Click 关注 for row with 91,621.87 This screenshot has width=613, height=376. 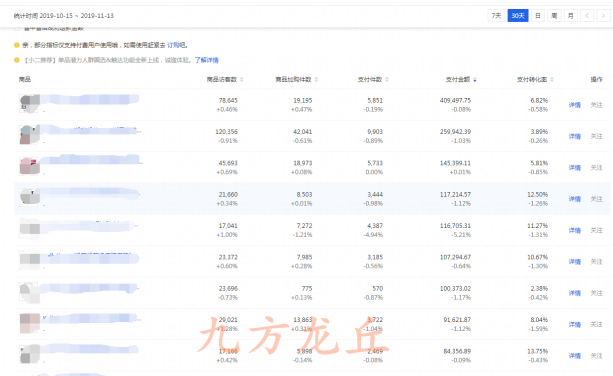click(x=596, y=324)
